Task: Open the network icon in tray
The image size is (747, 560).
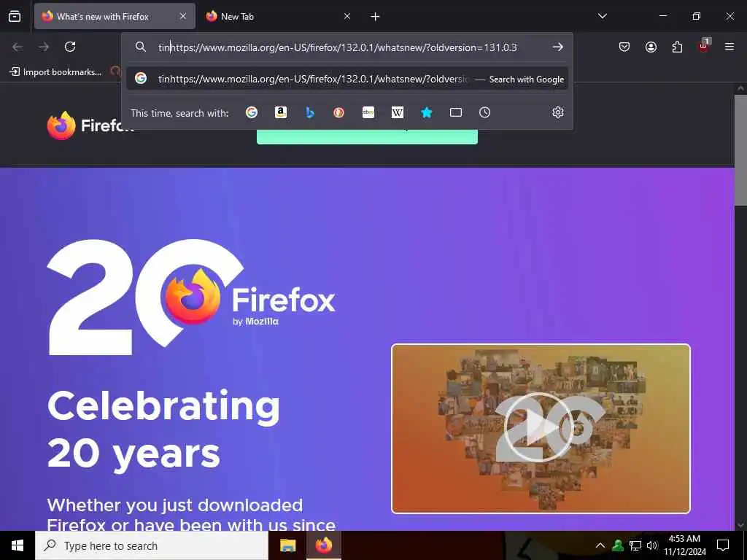Action: tap(635, 545)
